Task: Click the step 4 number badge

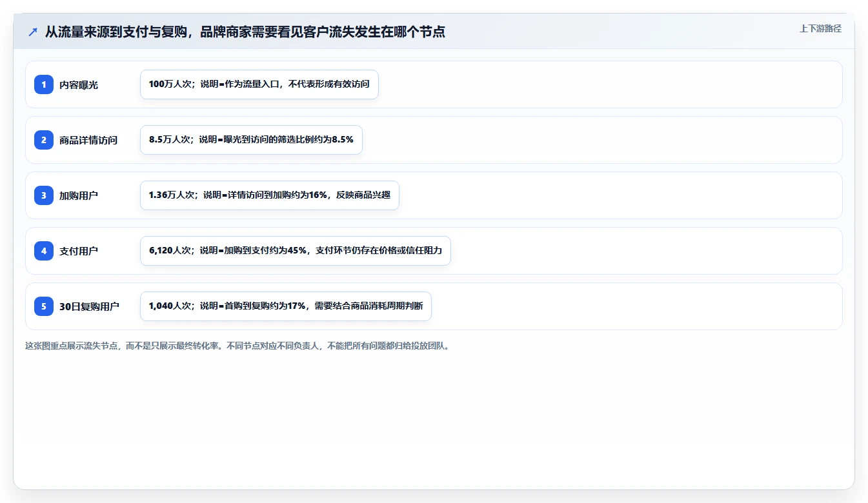Action: [44, 251]
